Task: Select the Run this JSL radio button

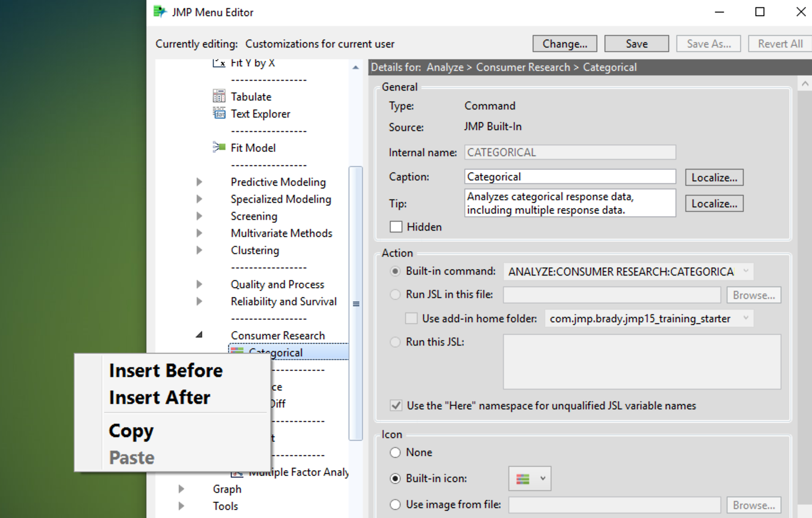Action: (x=395, y=342)
